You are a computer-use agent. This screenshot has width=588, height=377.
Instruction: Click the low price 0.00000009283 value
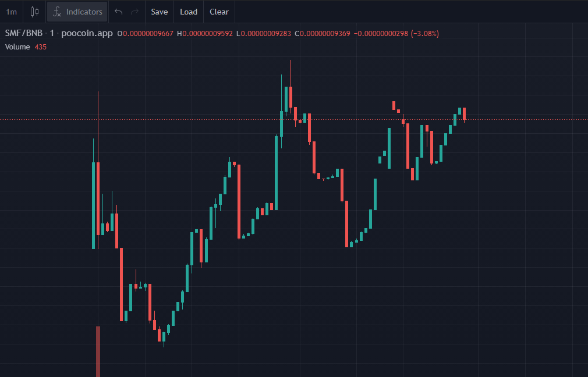tap(266, 33)
